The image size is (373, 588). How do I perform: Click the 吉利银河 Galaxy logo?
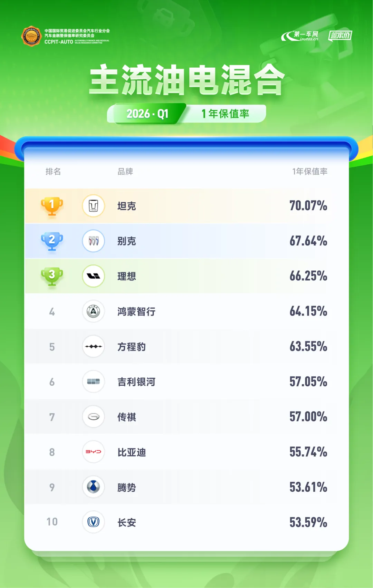tap(93, 382)
